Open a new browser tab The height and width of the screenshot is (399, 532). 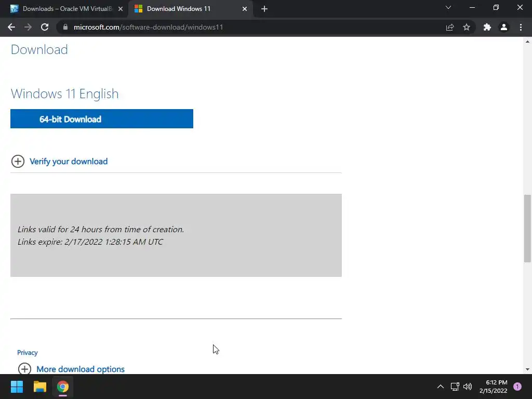[x=264, y=9]
